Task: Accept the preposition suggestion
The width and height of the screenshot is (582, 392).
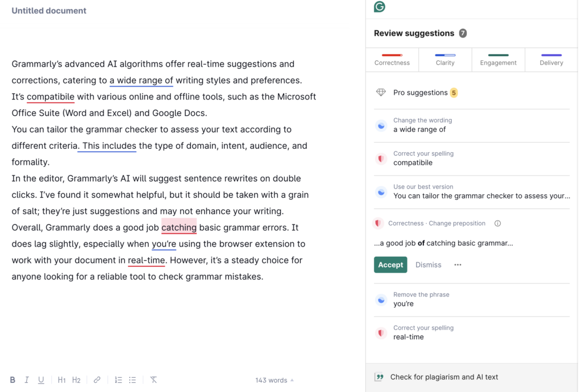Action: coord(390,265)
